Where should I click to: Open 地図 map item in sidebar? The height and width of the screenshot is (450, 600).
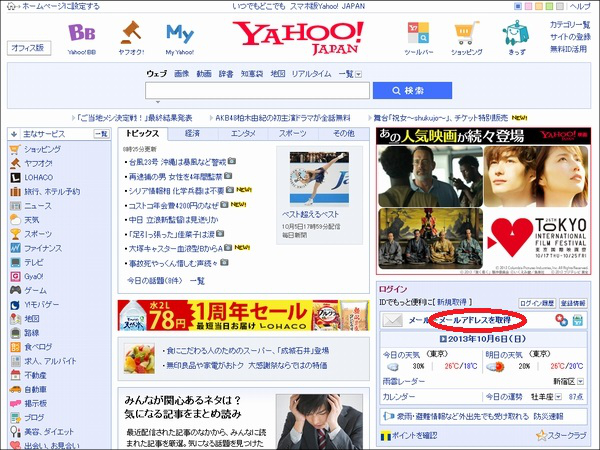[x=31, y=318]
